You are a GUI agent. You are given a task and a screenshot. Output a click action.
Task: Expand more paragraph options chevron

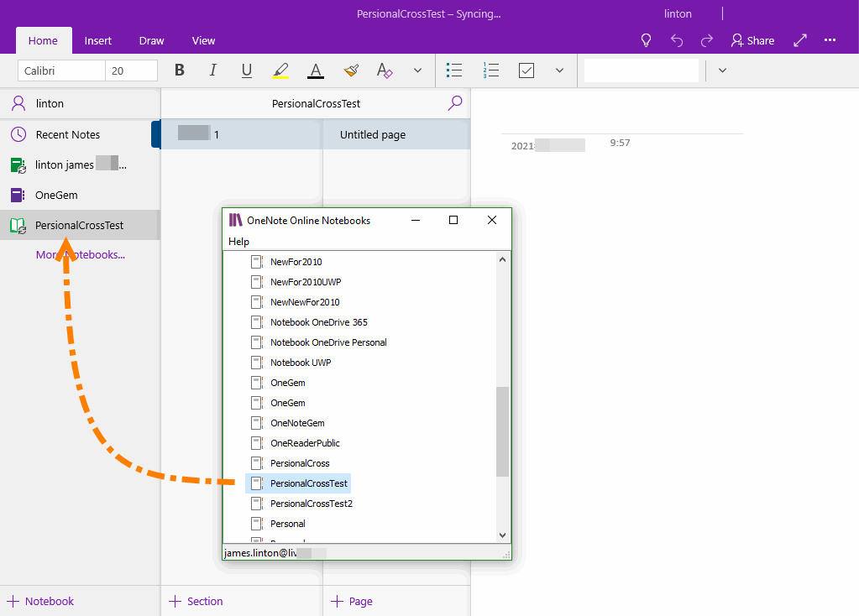point(559,70)
